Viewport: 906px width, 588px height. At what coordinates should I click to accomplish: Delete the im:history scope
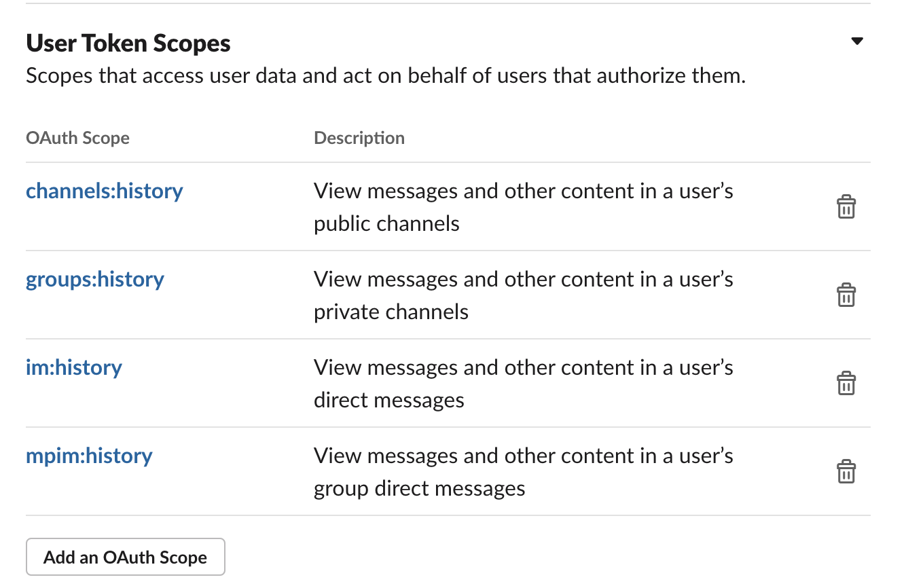click(x=846, y=384)
